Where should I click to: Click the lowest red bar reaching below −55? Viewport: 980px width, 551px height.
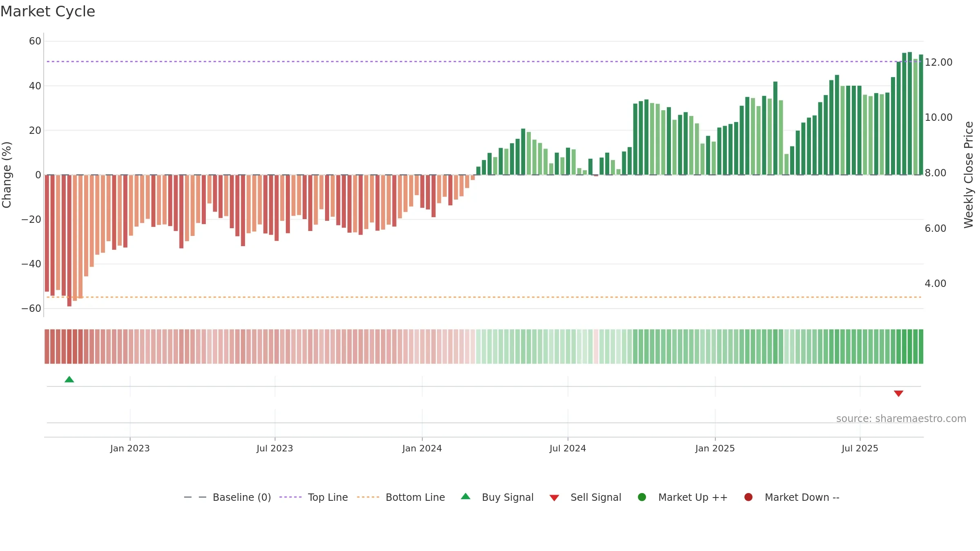click(69, 240)
